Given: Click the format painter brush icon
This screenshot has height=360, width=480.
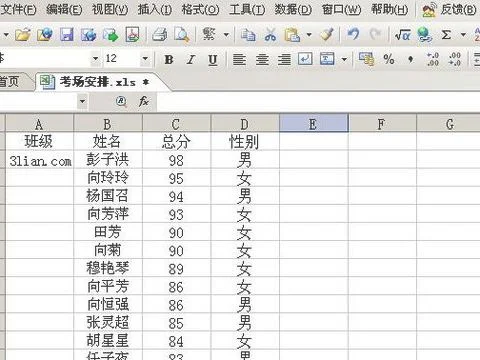Looking at the screenshot, I should [327, 34].
